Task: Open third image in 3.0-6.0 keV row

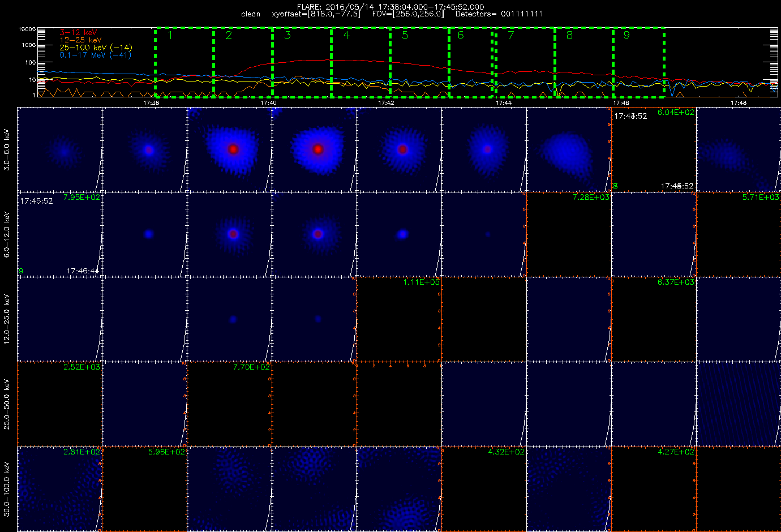Action: (x=230, y=149)
